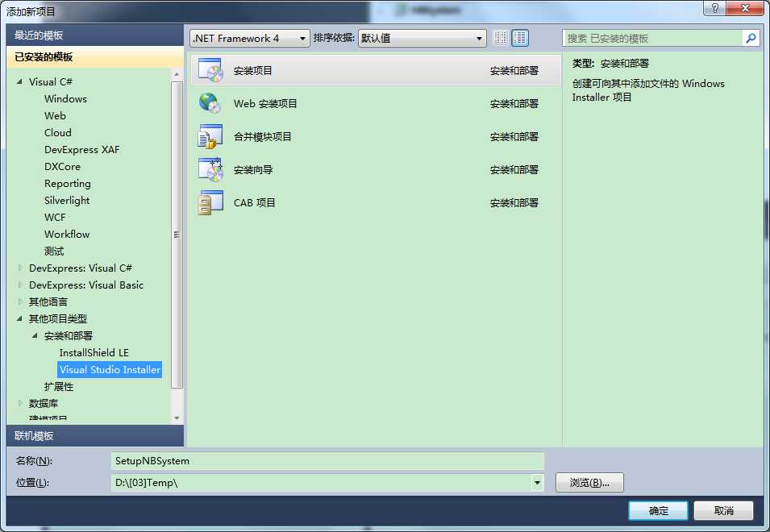Open the 联机模板 section

click(95, 436)
